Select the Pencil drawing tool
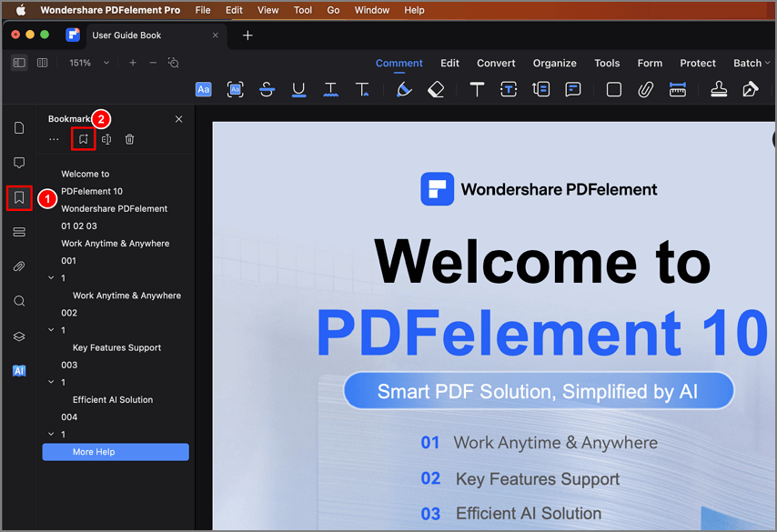This screenshot has height=532, width=777. [404, 90]
